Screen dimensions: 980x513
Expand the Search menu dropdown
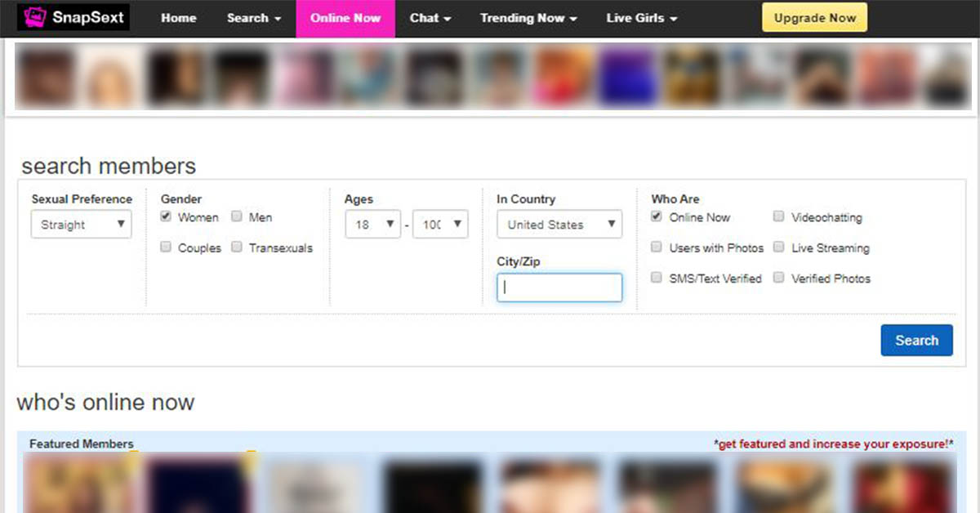(253, 18)
